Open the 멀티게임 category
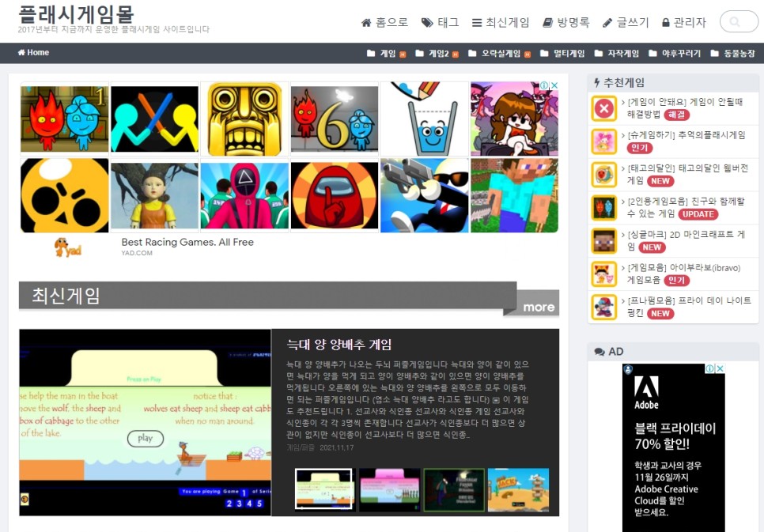The height and width of the screenshot is (532, 764). (562, 54)
